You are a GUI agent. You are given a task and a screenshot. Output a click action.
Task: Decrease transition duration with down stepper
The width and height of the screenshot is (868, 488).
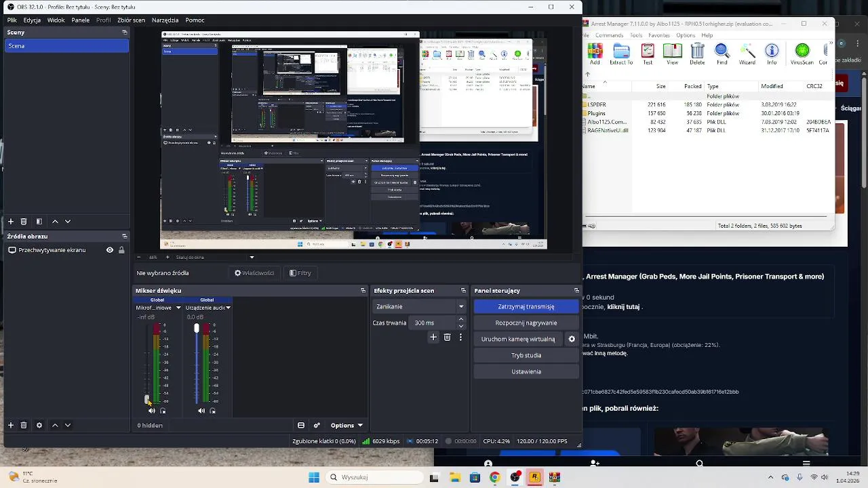point(461,326)
